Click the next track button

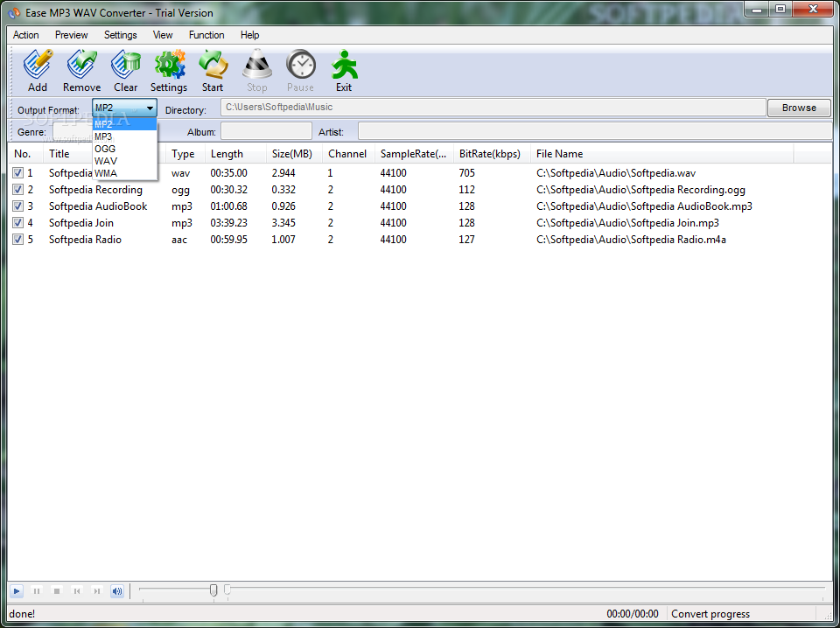(x=96, y=591)
